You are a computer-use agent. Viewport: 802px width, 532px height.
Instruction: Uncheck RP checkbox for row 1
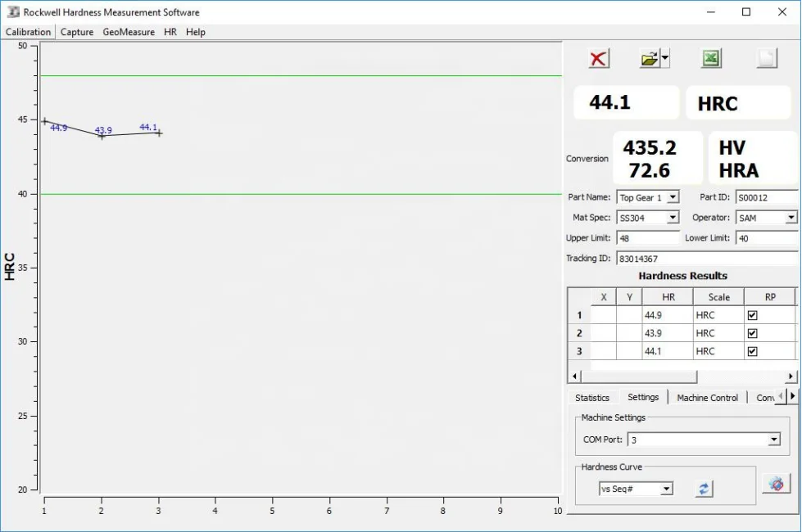tap(752, 315)
